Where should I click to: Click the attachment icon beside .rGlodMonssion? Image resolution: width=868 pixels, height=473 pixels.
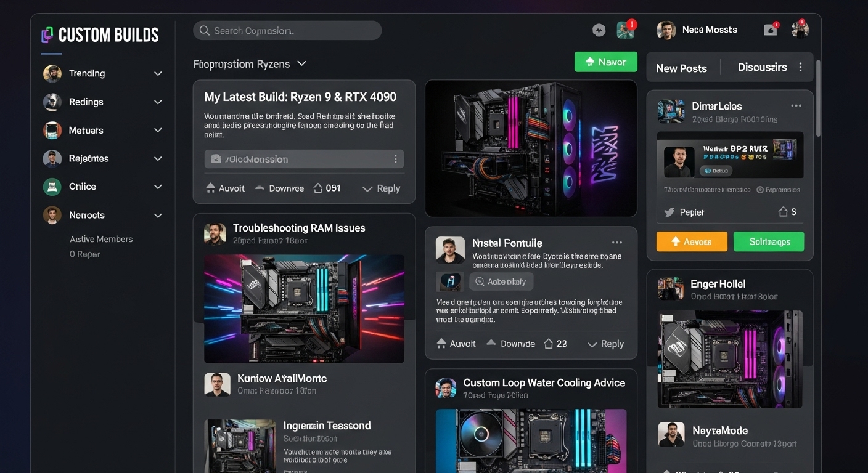pyautogui.click(x=216, y=159)
